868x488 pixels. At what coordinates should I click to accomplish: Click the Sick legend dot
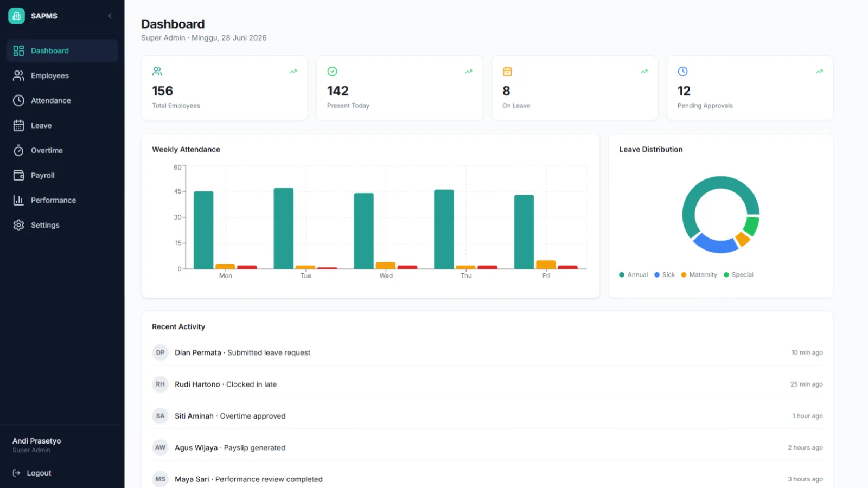(657, 275)
